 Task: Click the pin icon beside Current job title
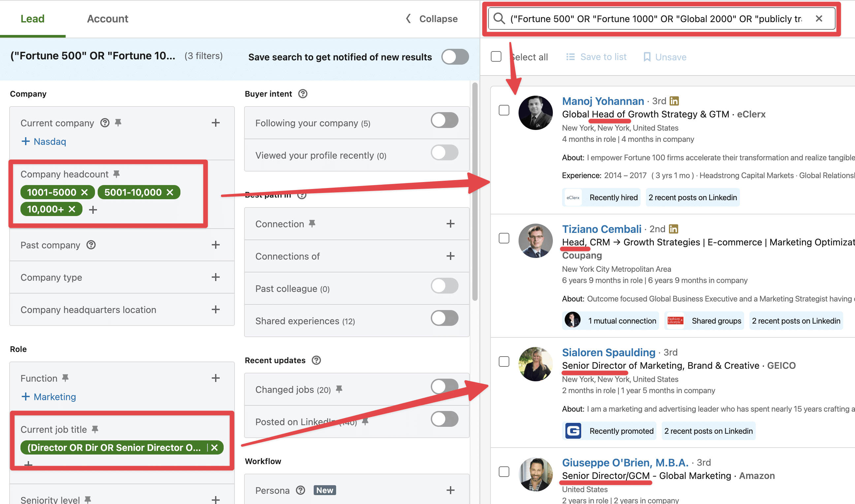point(95,429)
